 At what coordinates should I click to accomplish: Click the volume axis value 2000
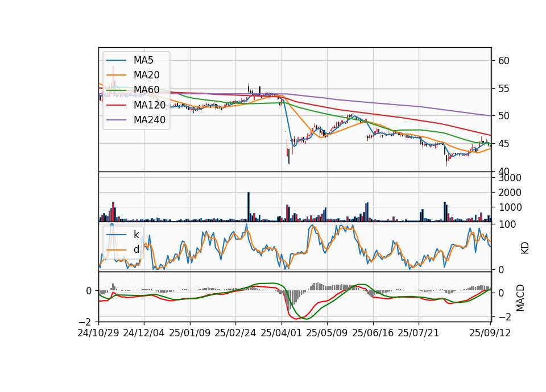[510, 193]
